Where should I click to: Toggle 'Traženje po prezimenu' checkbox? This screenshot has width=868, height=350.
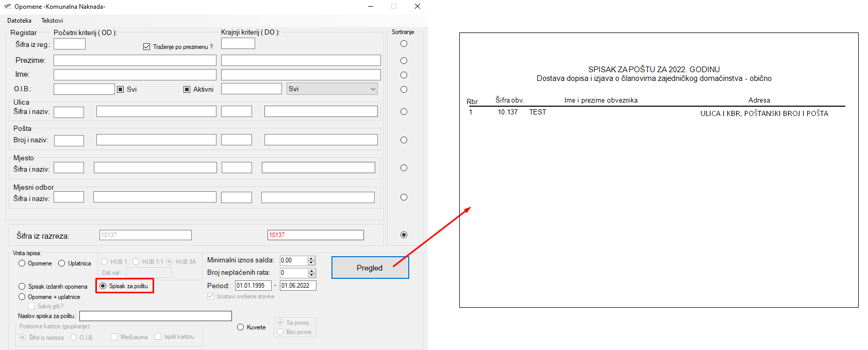tap(147, 47)
